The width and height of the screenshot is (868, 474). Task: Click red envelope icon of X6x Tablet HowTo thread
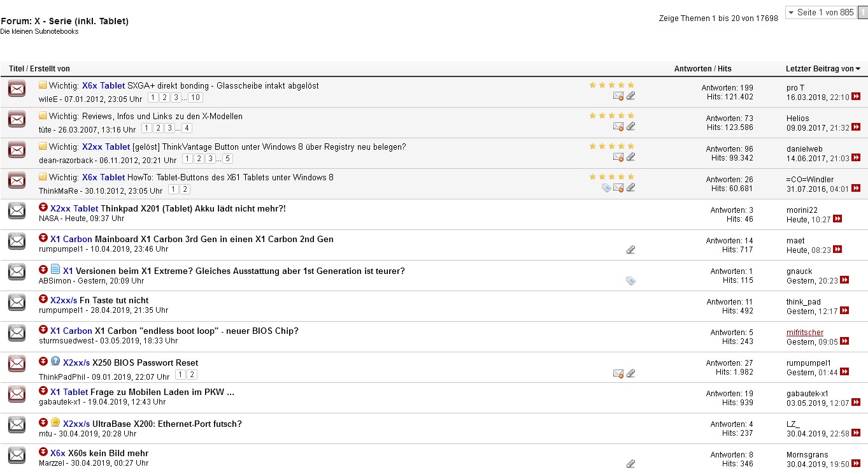(17, 180)
